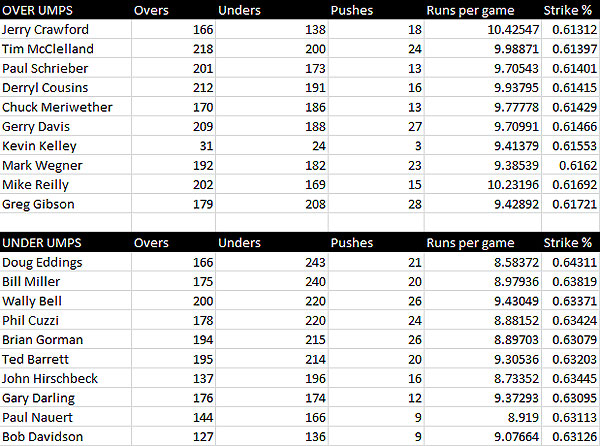600x446 pixels.
Task: Select Mark Wegner's Strike % 0.6162
Action: 571,165
